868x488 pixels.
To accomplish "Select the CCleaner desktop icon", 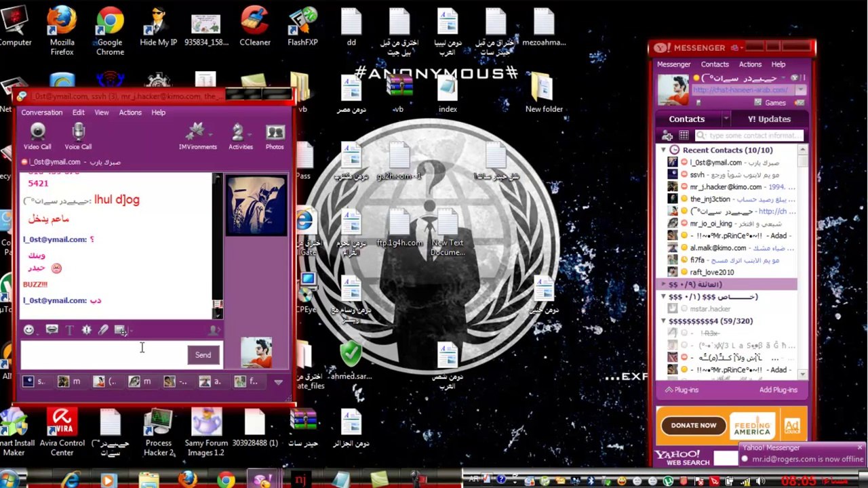I will pos(255,27).
